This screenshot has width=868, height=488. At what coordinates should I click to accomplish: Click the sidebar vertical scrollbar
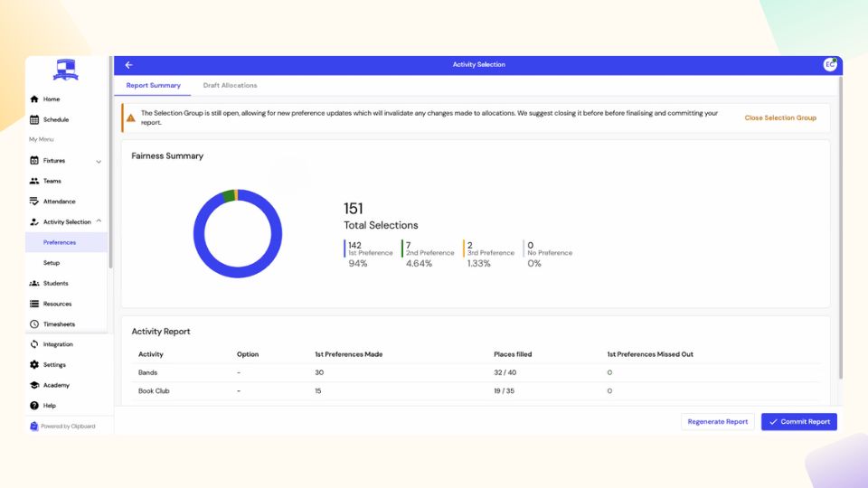[x=110, y=164]
